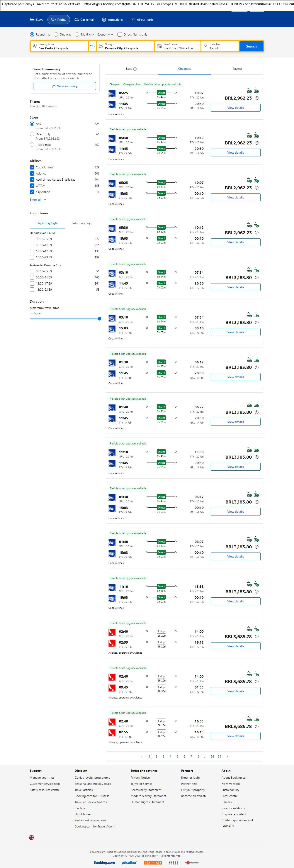Click the UK flag language icon in footer

[32, 837]
